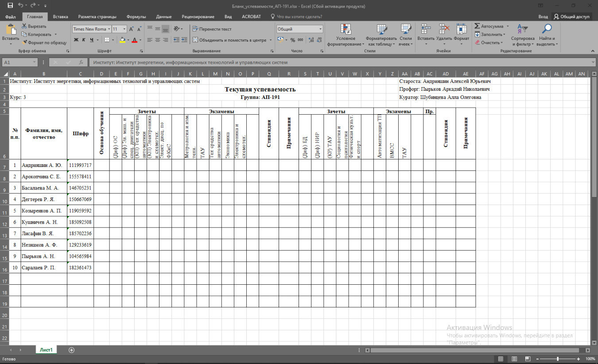This screenshot has height=364, width=598.
Task: Align text to the middle vertically
Action: tap(158, 29)
